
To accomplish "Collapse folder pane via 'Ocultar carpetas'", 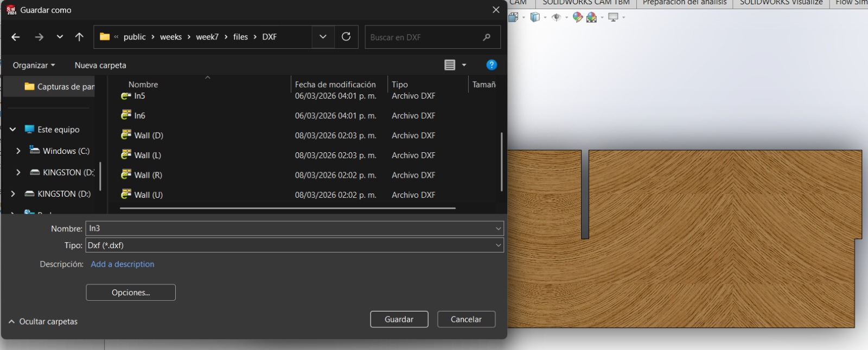I will tap(43, 321).
